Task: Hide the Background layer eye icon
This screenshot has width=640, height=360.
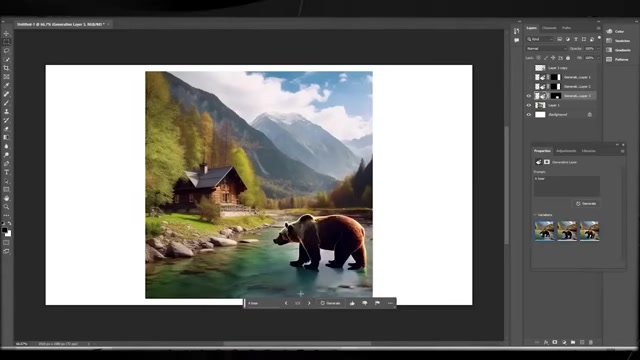Action: (529, 115)
